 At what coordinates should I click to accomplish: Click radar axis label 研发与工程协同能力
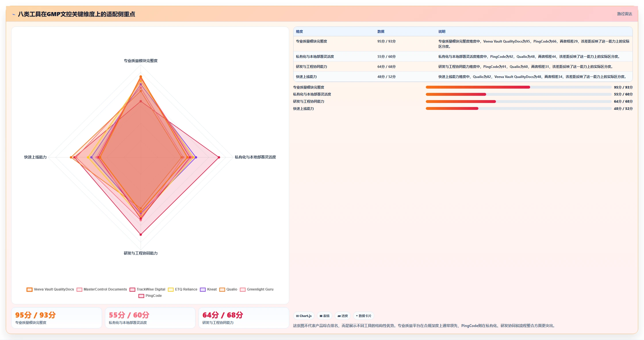(141, 253)
